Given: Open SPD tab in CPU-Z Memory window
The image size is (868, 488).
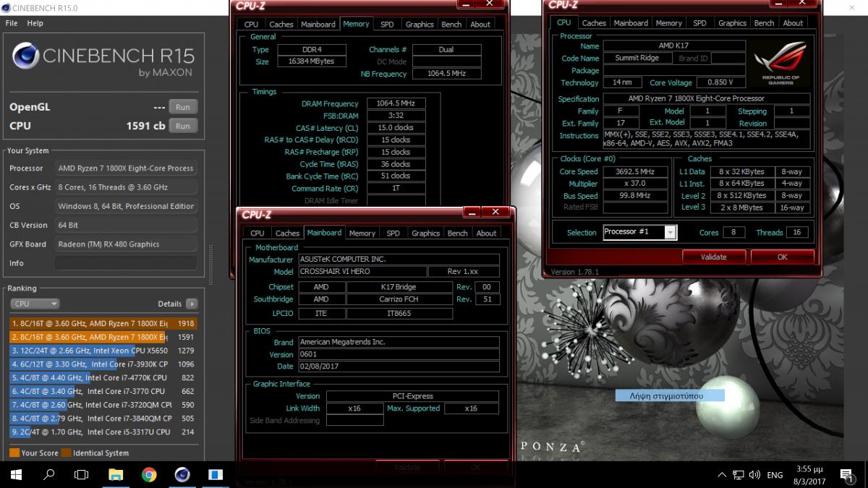Looking at the screenshot, I should [x=387, y=24].
